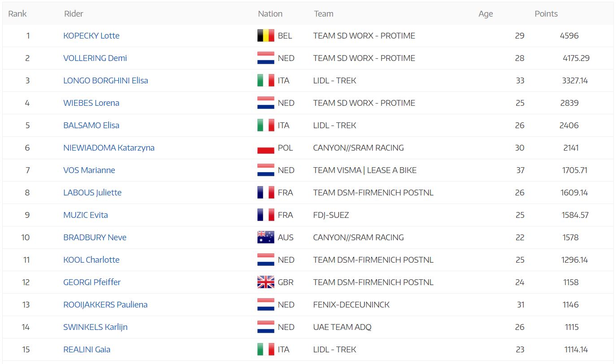Click the Age column header

486,14
